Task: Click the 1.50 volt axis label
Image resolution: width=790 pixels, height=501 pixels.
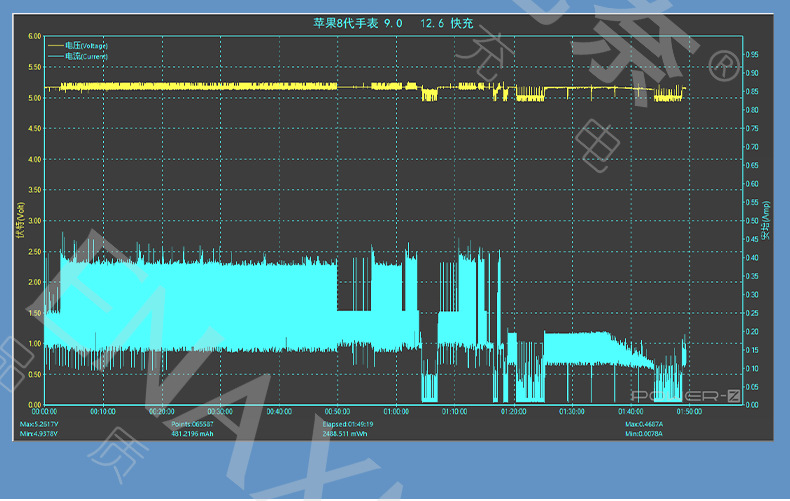Action: (35, 313)
